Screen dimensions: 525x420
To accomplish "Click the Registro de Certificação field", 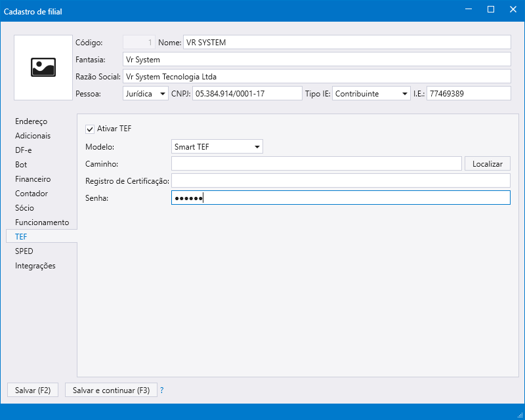I will click(x=341, y=180).
